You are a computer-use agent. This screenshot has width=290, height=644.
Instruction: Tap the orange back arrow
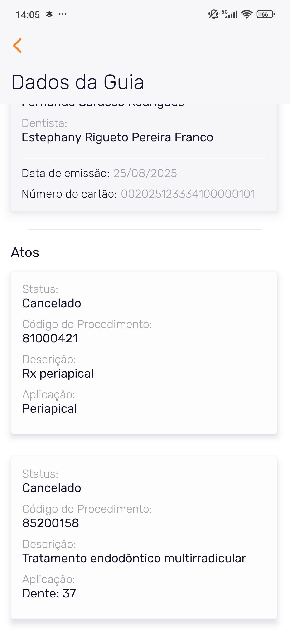[17, 46]
